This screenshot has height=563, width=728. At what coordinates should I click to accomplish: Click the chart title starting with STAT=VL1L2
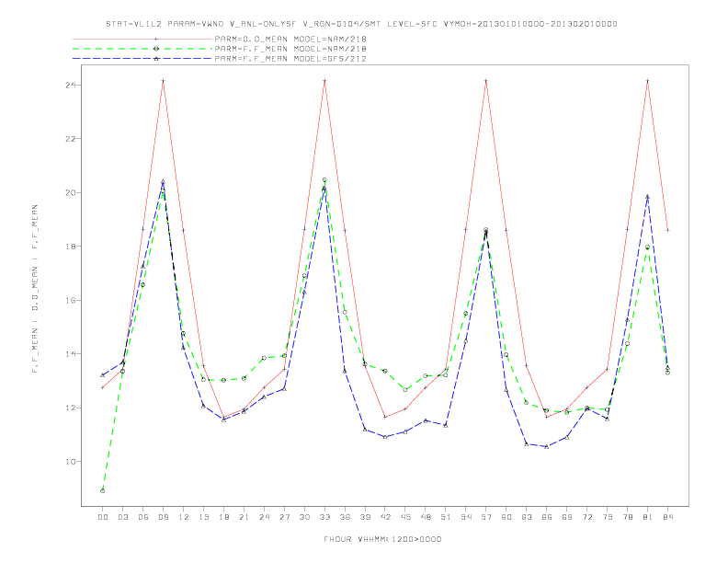[x=361, y=24]
